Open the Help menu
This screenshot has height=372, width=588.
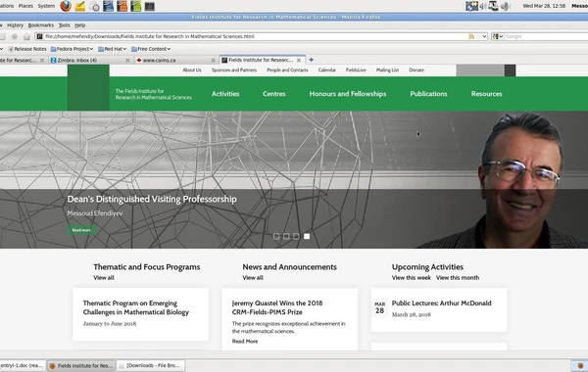[x=80, y=25]
